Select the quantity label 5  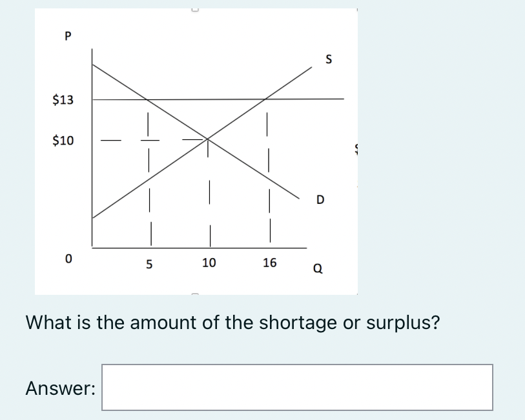(x=149, y=261)
